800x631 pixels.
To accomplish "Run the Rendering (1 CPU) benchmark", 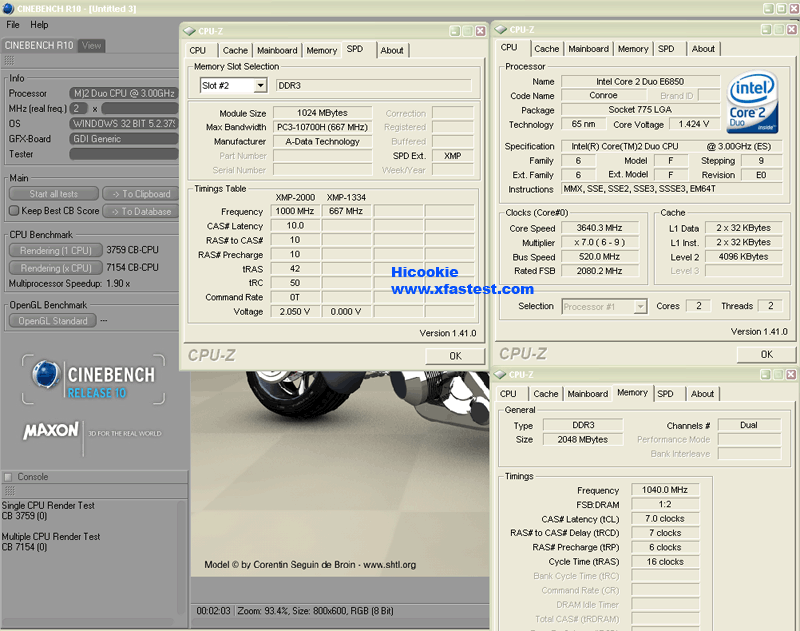I will click(56, 250).
